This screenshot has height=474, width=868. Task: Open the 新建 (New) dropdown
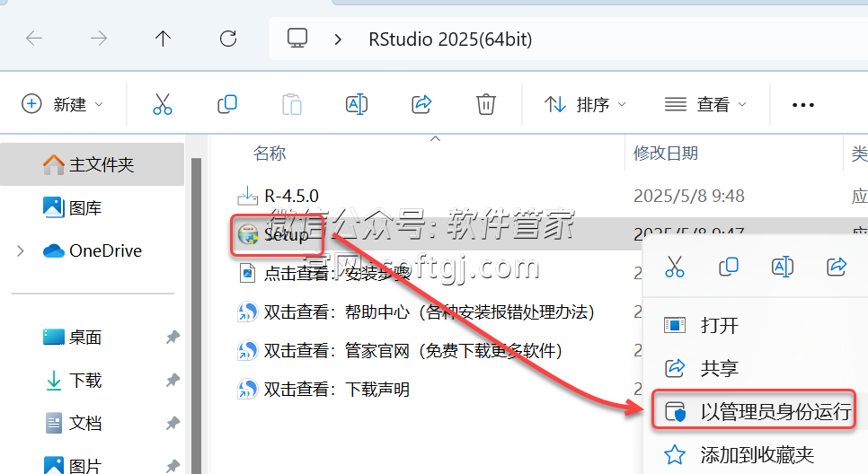[x=63, y=104]
